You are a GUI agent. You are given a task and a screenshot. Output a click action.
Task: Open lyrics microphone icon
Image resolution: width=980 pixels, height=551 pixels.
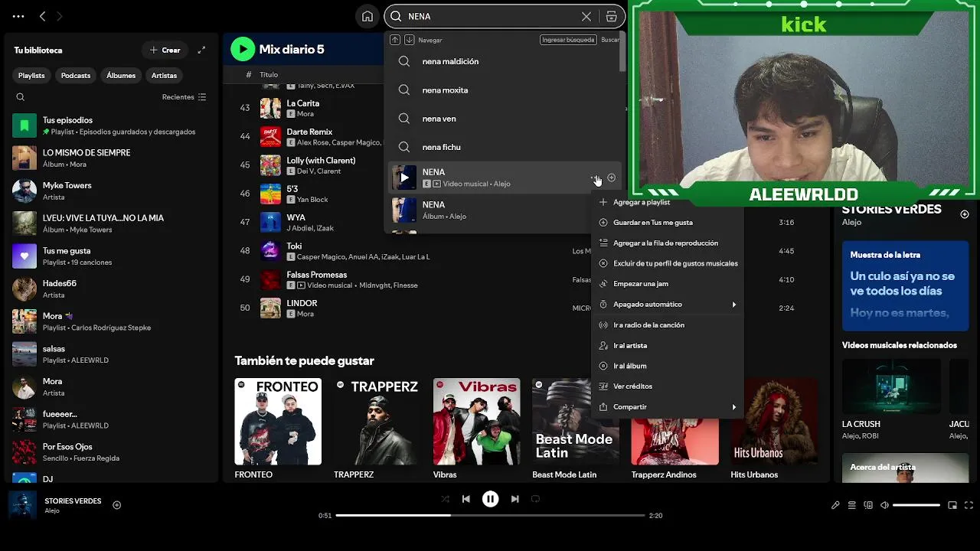point(835,505)
